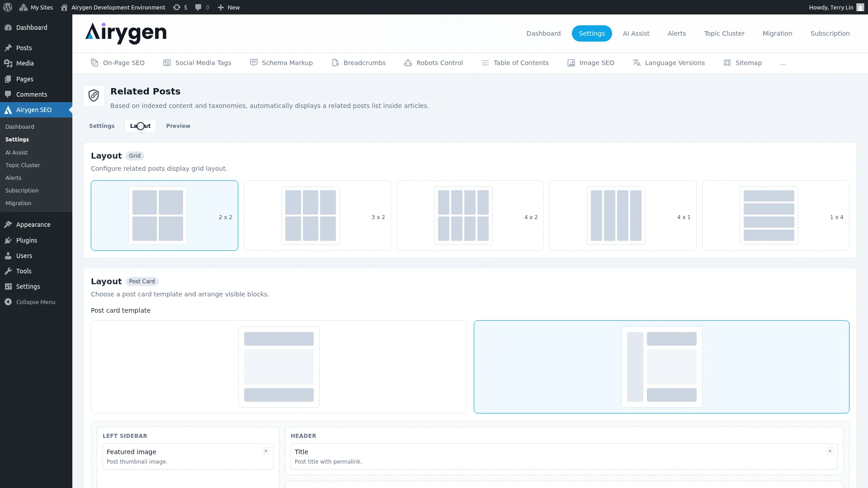Select the 2 x 2 grid layout
Image resolution: width=868 pixels, height=488 pixels.
click(165, 216)
